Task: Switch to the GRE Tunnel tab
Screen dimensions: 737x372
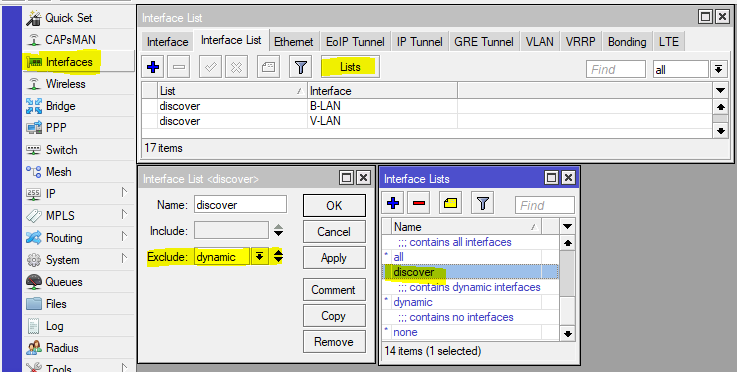Action: click(x=484, y=42)
